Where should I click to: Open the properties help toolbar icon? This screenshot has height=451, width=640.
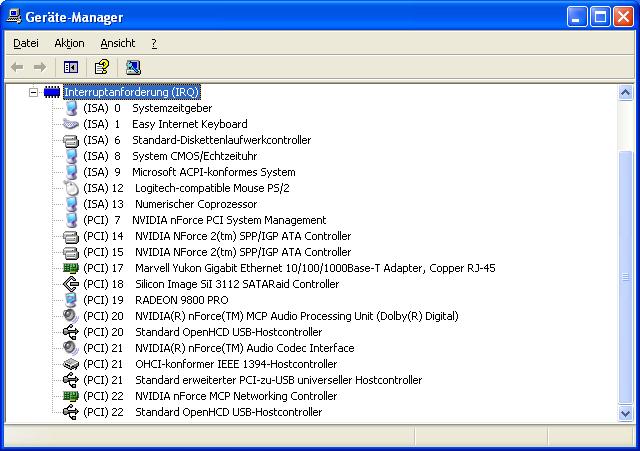pyautogui.click(x=102, y=67)
